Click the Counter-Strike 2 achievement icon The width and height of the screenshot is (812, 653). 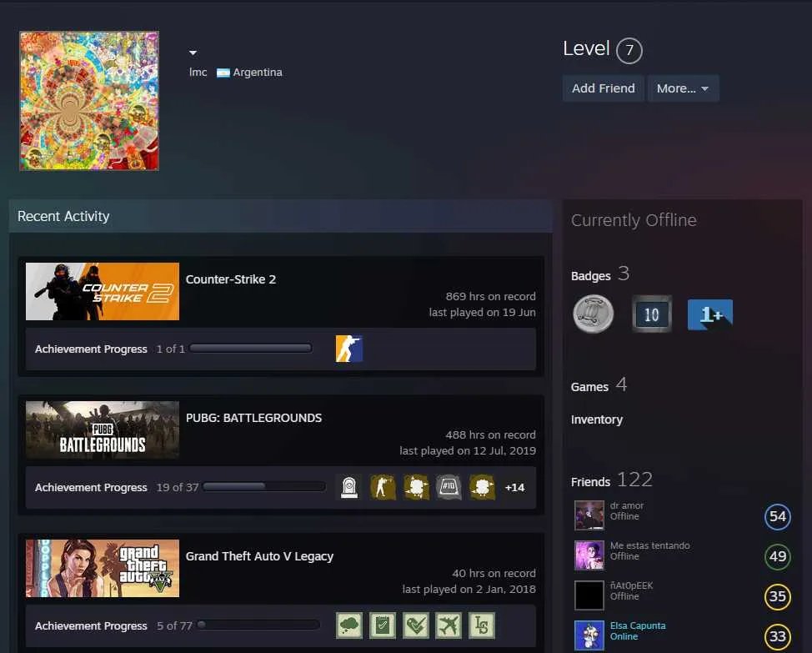[349, 349]
